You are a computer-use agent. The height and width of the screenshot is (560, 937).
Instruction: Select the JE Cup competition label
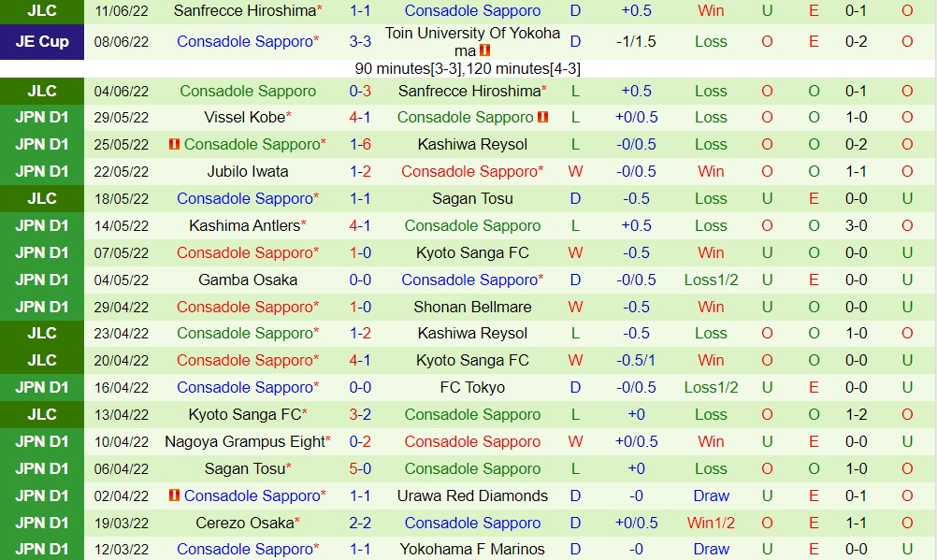point(42,42)
